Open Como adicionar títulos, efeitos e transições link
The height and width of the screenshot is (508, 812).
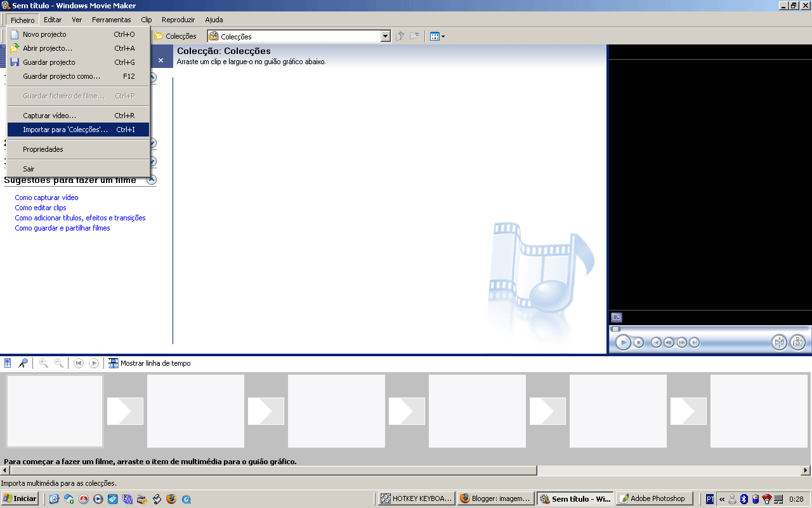tap(81, 218)
